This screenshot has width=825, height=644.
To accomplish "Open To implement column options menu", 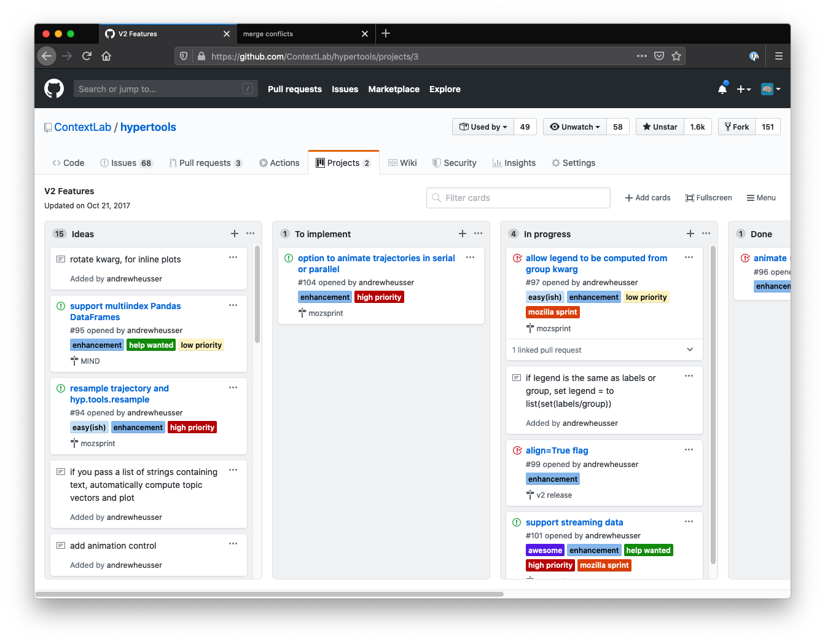I will point(479,234).
